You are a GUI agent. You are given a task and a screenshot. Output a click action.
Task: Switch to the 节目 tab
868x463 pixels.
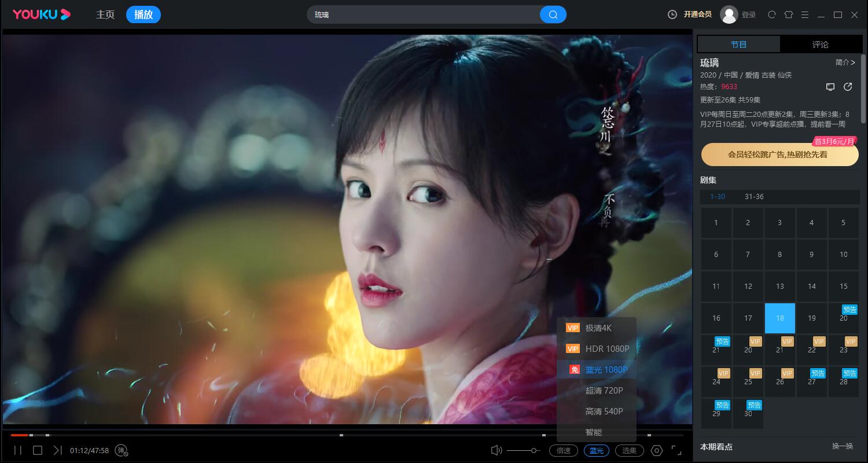click(x=739, y=44)
